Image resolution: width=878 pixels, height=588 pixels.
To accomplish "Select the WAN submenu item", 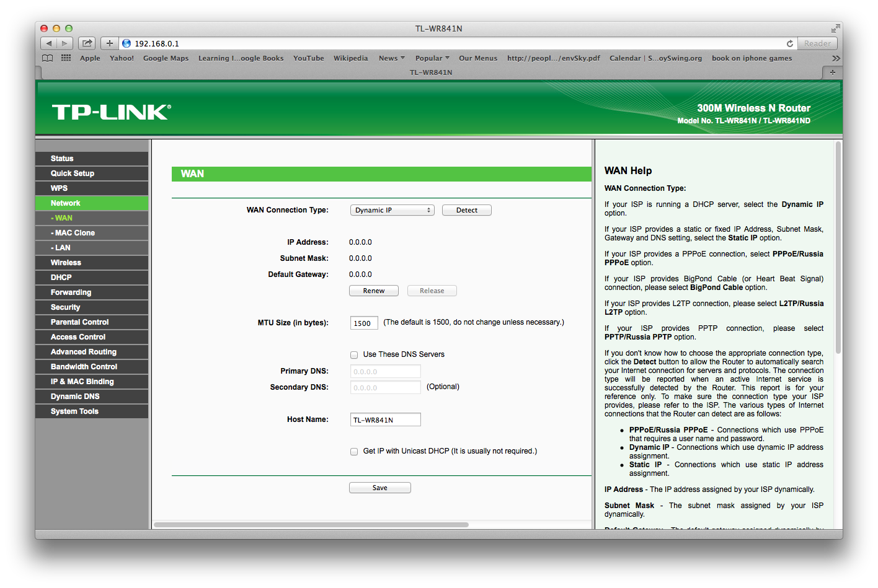I will click(x=92, y=218).
